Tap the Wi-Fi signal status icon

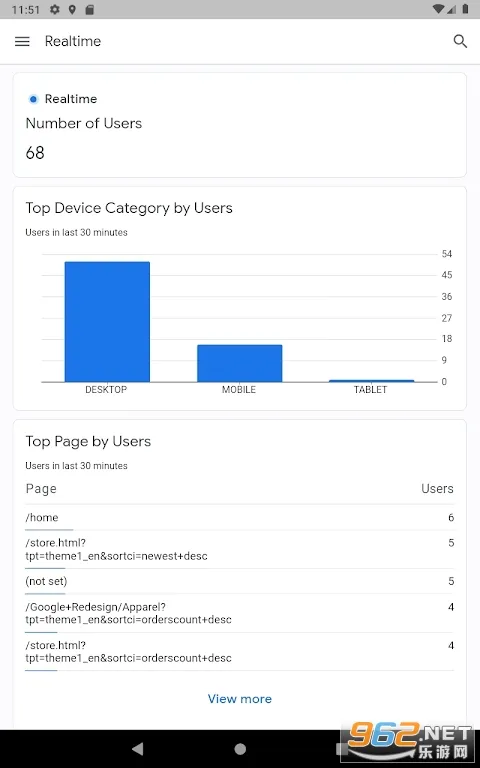[x=438, y=9]
